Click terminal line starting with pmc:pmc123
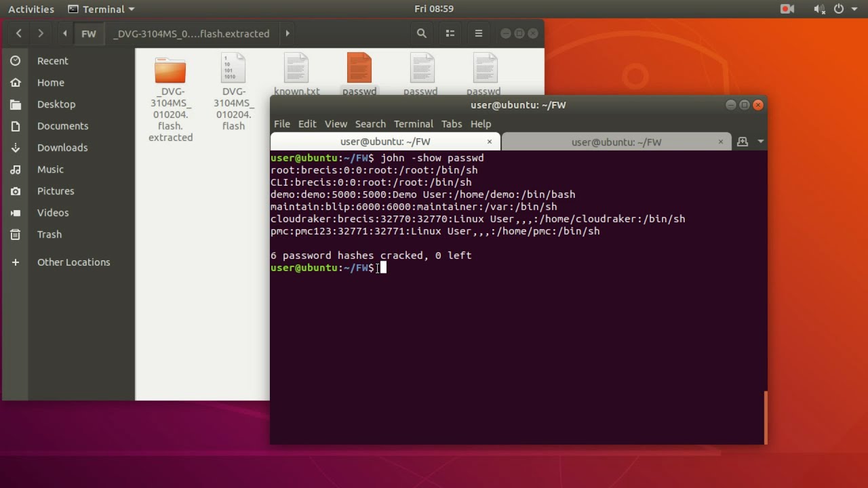The width and height of the screenshot is (868, 488). pos(435,231)
